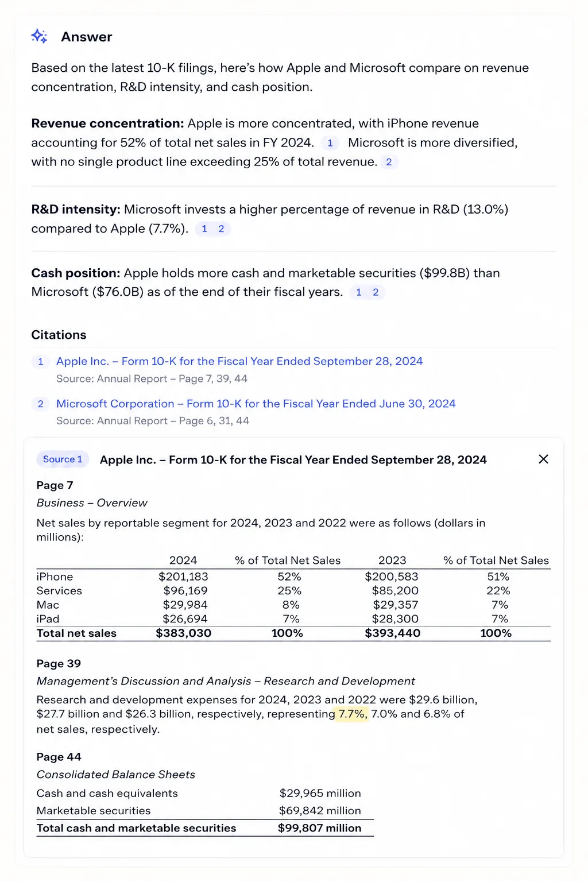
Task: Open the Microsoft Corporation Form 10-K link
Action: tap(256, 404)
